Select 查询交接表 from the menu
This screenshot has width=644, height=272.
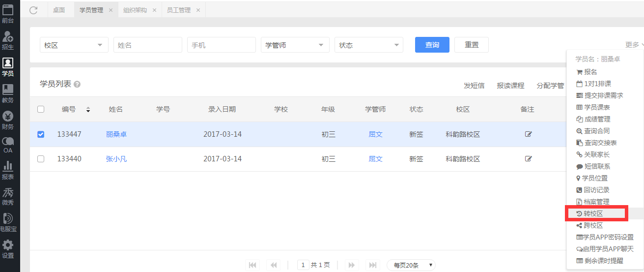[x=596, y=143]
